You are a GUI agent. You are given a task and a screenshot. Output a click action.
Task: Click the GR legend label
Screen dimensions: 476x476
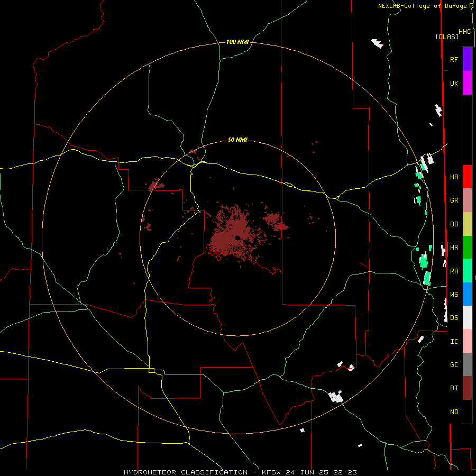click(454, 200)
